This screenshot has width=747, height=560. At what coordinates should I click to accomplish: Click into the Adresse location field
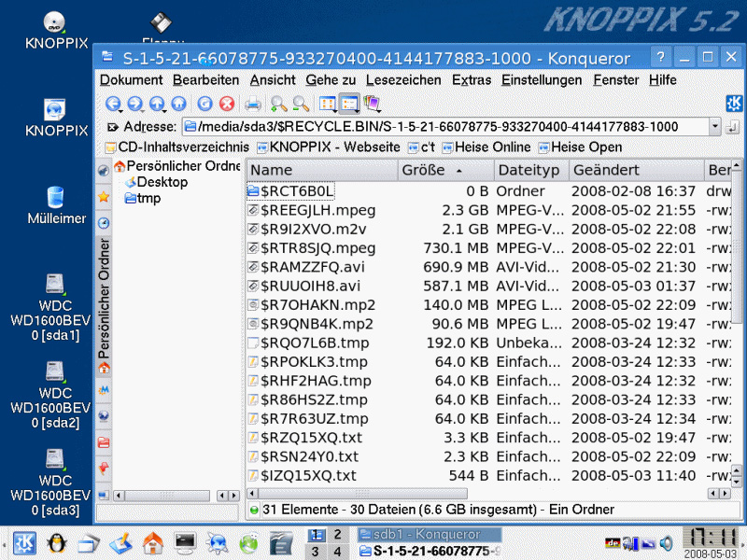point(448,126)
